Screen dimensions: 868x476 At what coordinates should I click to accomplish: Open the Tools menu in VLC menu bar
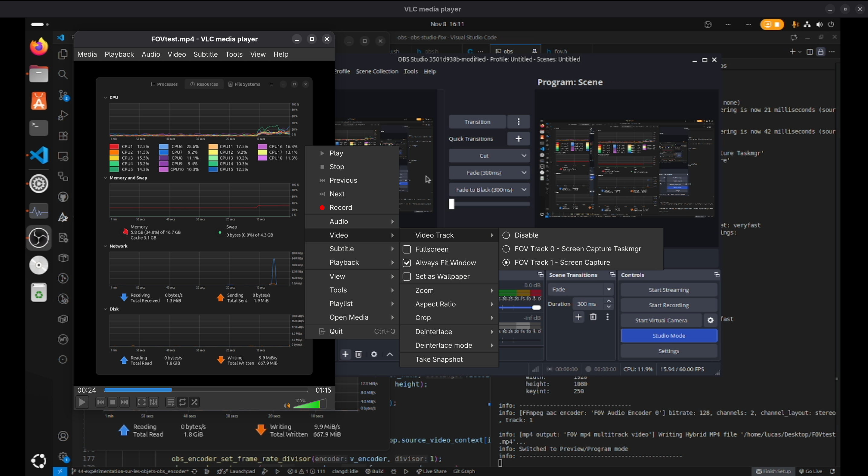tap(234, 54)
